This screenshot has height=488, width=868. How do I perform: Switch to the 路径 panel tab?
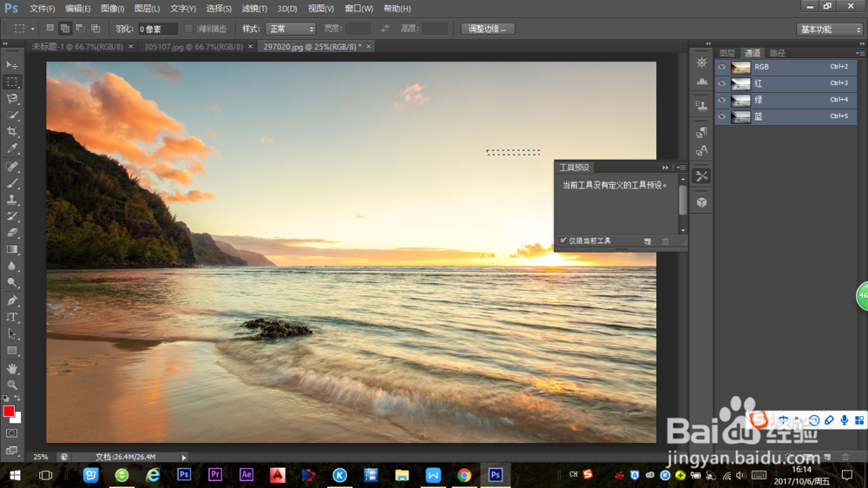tap(777, 53)
